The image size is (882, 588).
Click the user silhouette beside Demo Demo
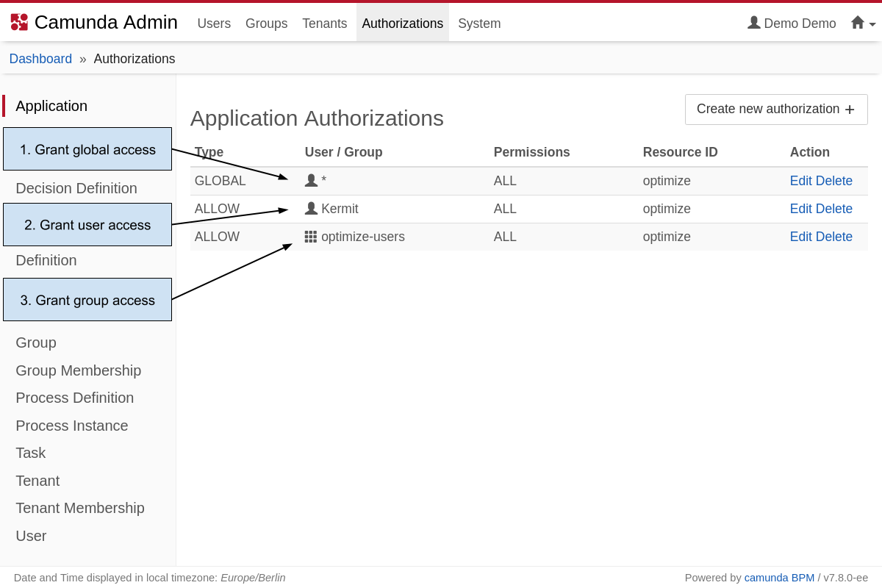[753, 23]
